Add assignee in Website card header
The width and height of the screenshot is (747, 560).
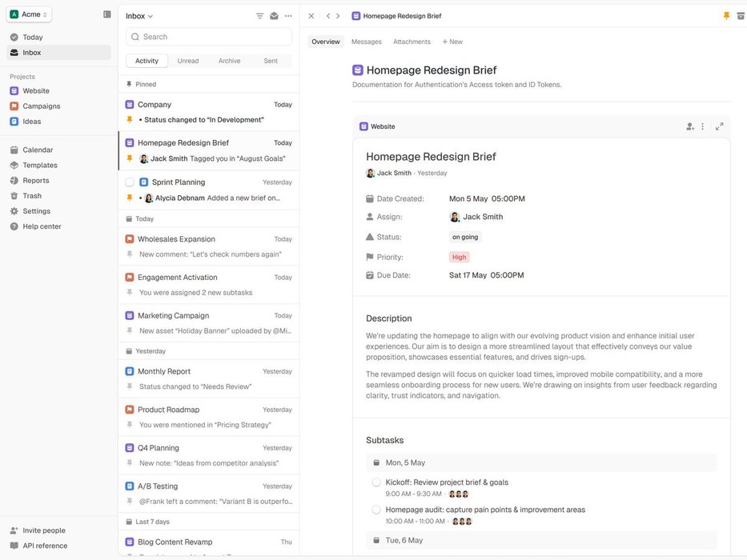click(x=689, y=126)
